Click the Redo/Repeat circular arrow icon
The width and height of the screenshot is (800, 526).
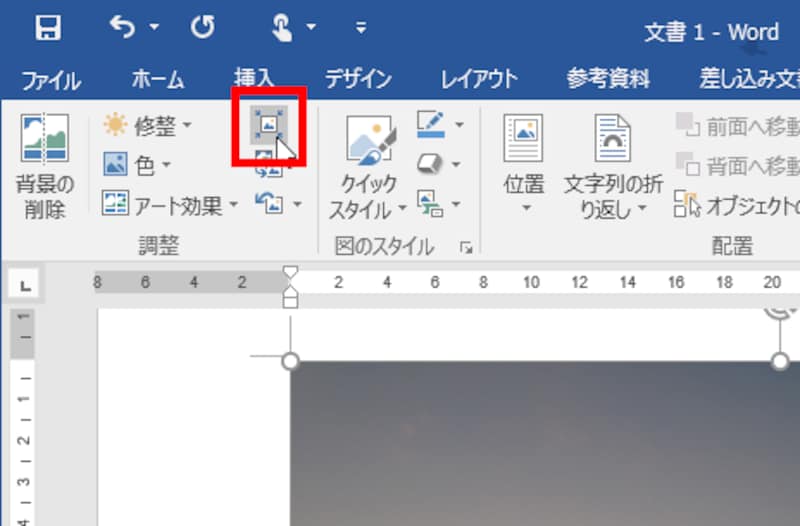[x=203, y=27]
